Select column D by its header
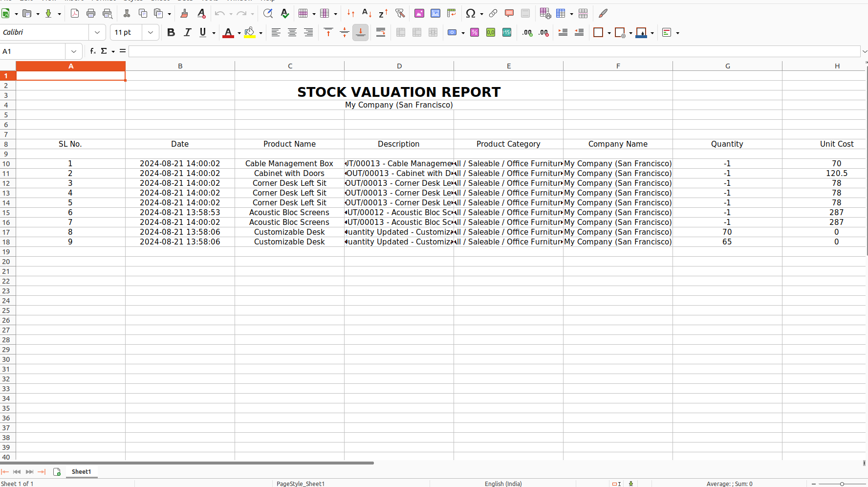Image resolution: width=868 pixels, height=487 pixels. (399, 66)
